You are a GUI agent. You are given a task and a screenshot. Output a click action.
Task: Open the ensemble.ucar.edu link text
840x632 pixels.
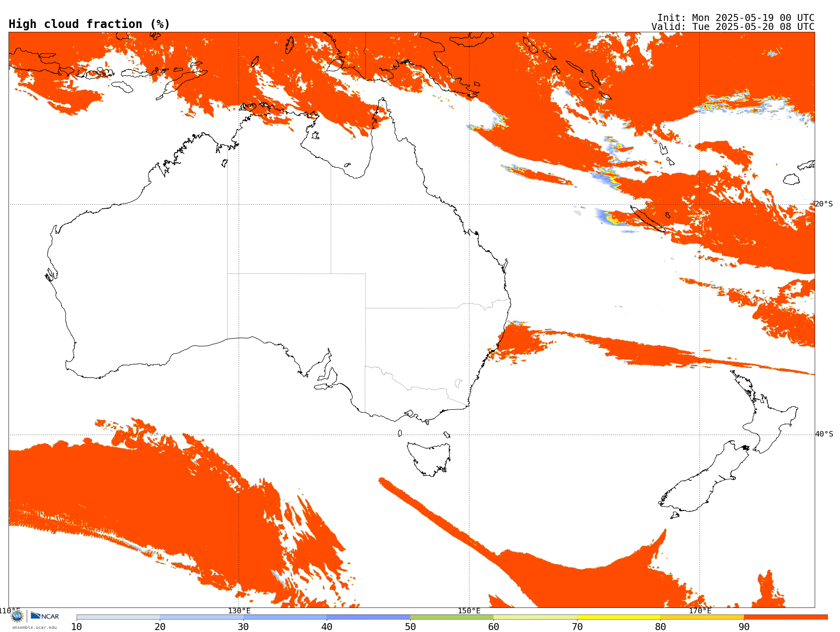(x=34, y=627)
